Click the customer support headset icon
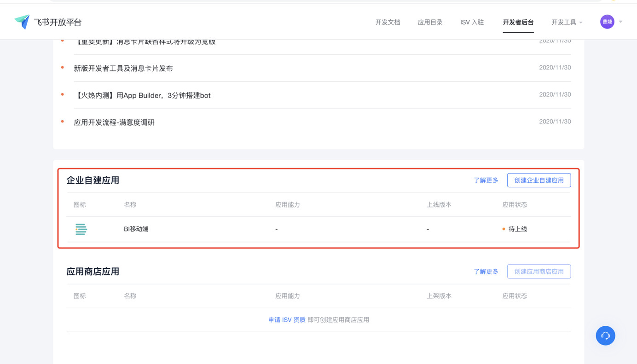 click(605, 335)
